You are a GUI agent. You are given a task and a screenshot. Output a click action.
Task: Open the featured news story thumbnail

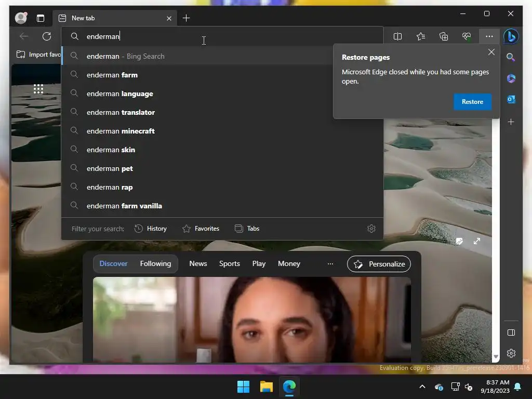[252, 320]
